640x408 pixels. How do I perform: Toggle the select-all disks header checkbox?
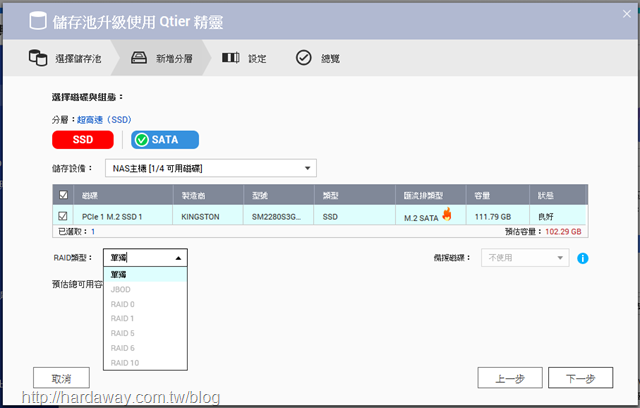[x=63, y=195]
